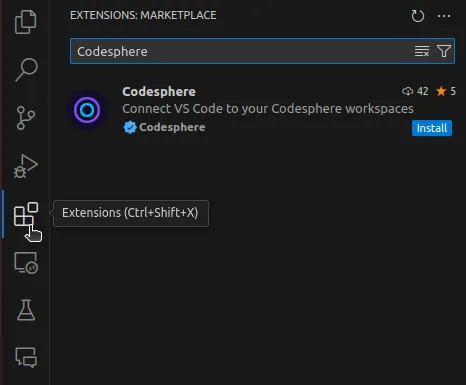
Task: Click the star rating 5
Action: click(446, 91)
